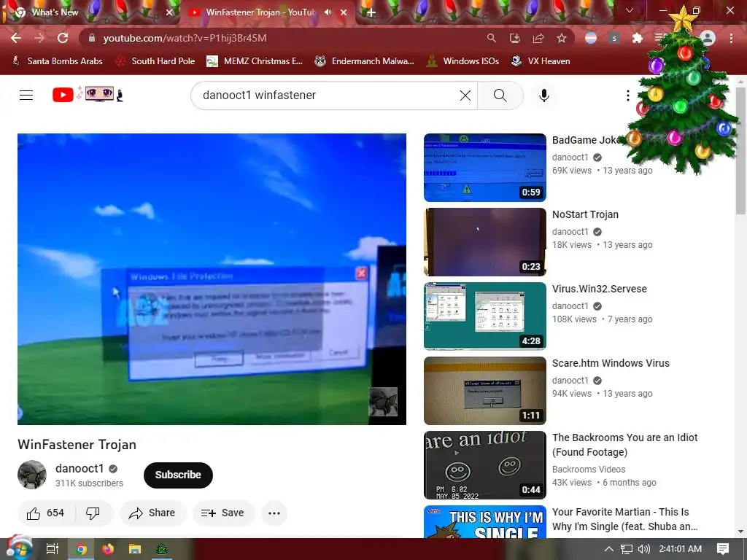This screenshot has height=560, width=747.
Task: Open the 2:41:01 AM clock
Action: tap(681, 549)
